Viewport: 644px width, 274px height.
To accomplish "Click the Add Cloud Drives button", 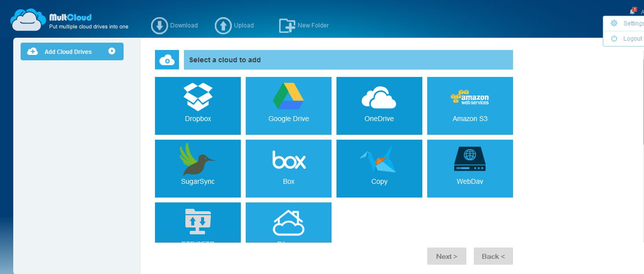I will pos(72,51).
